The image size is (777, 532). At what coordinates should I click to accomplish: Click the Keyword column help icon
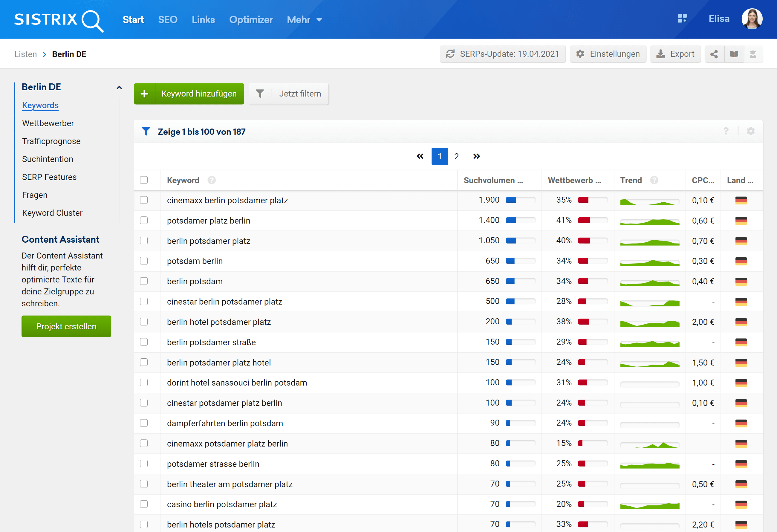(211, 180)
